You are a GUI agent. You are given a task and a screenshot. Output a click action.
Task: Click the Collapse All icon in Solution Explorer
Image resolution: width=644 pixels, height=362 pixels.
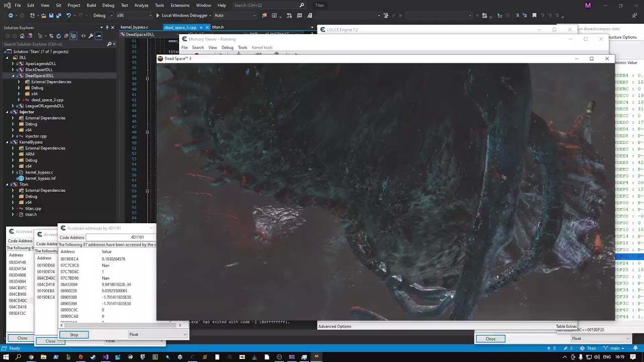pyautogui.click(x=66, y=36)
